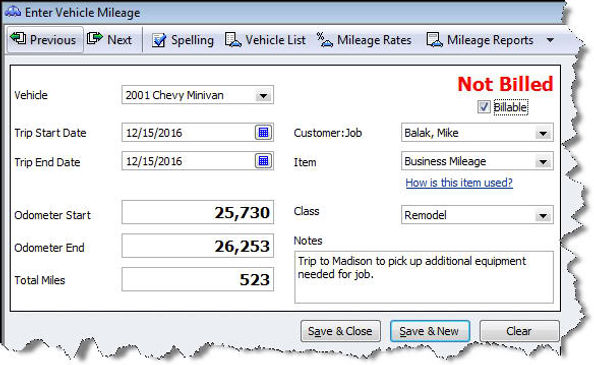
Task: Open the 'How is this item used?' link
Action: [459, 183]
